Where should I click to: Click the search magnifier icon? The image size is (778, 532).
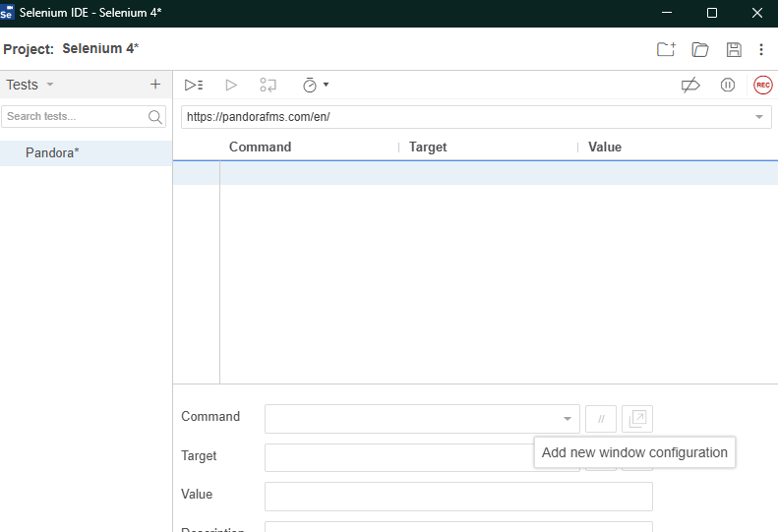coord(154,117)
